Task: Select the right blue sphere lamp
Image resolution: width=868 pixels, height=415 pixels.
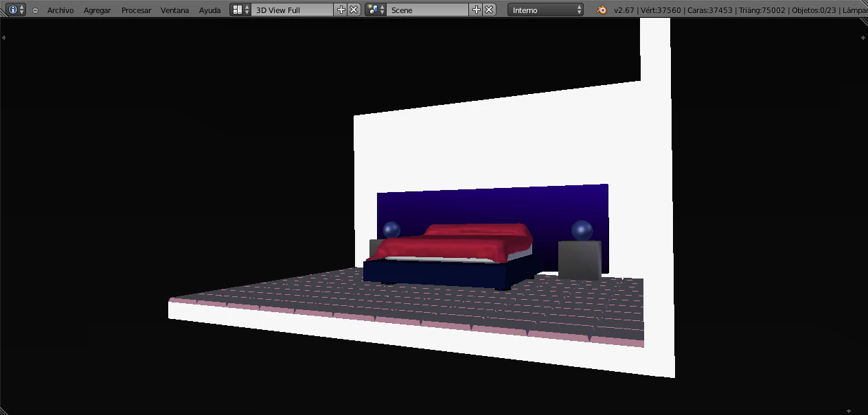Action: tap(582, 230)
